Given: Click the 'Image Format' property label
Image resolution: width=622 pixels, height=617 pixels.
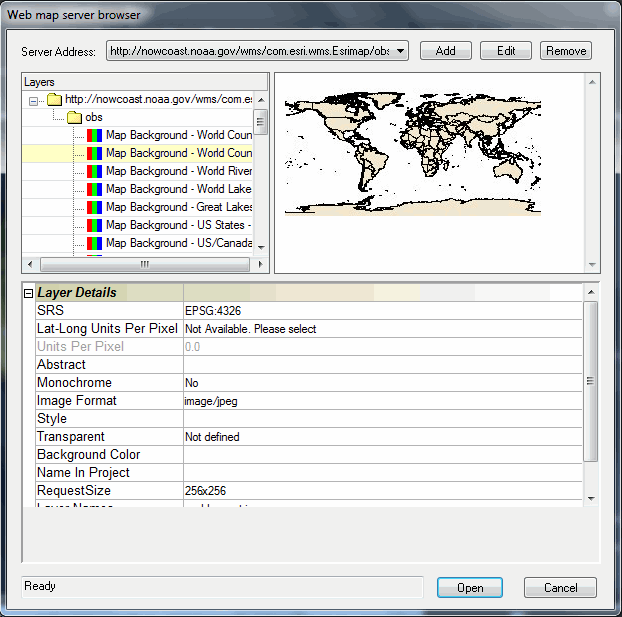Looking at the screenshot, I should point(77,401).
